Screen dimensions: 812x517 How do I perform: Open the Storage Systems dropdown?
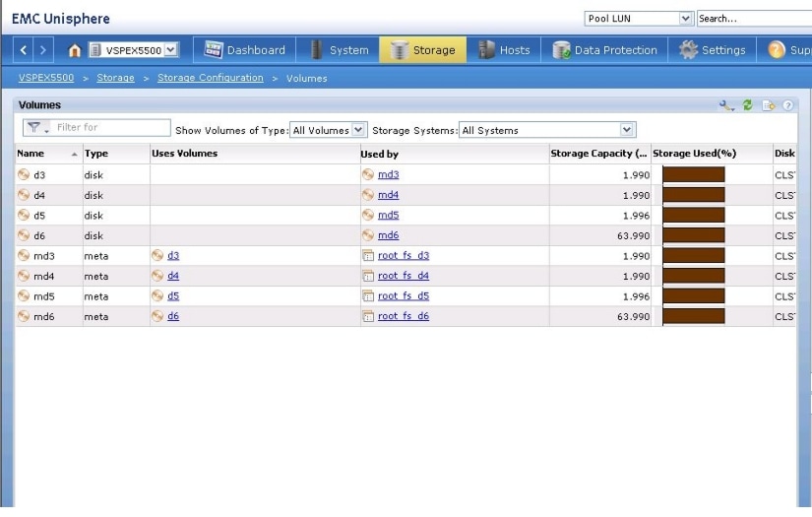pos(547,130)
